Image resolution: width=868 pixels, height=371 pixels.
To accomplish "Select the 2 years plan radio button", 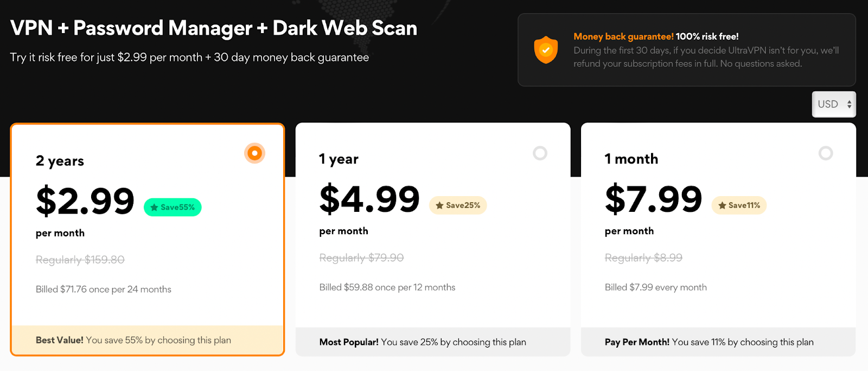I will (254, 153).
